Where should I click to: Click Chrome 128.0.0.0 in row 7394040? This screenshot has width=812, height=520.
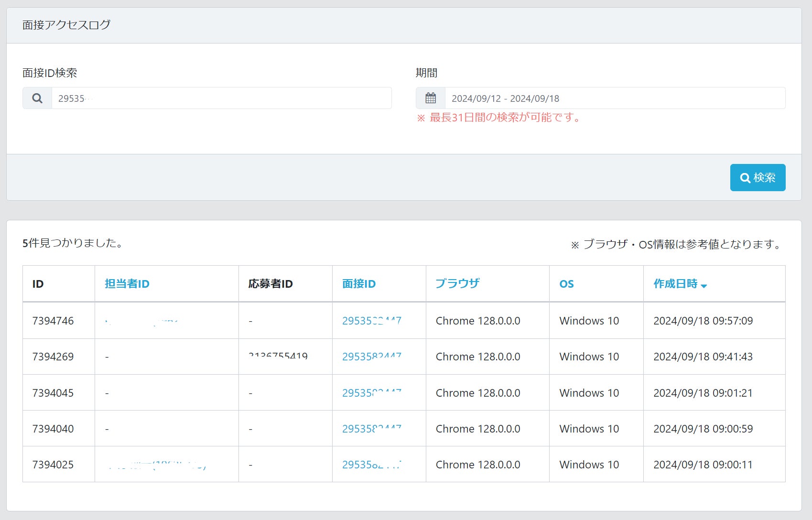(478, 429)
